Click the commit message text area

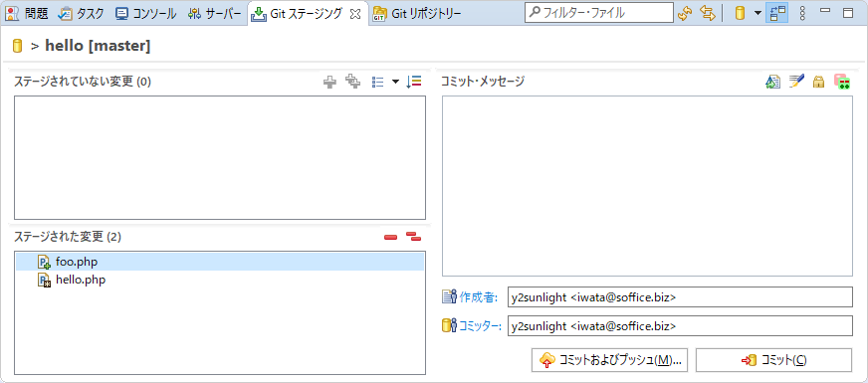[x=647, y=186]
